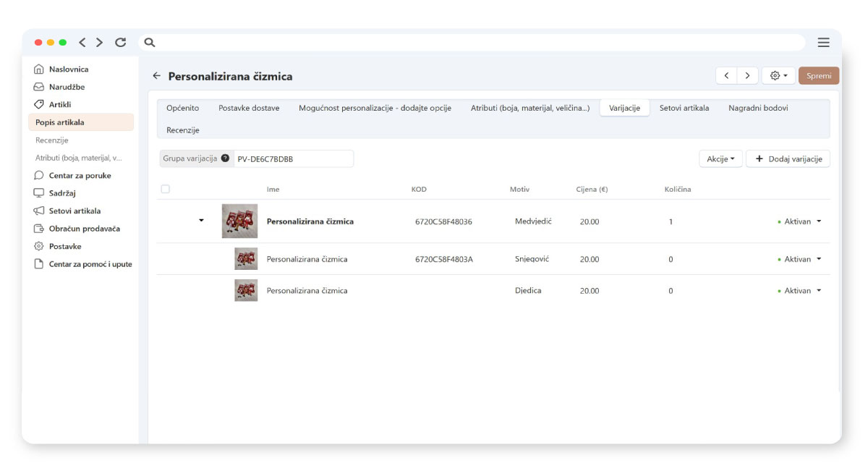Click the Dodaj varijacije button
868x471 pixels.
pyautogui.click(x=788, y=159)
